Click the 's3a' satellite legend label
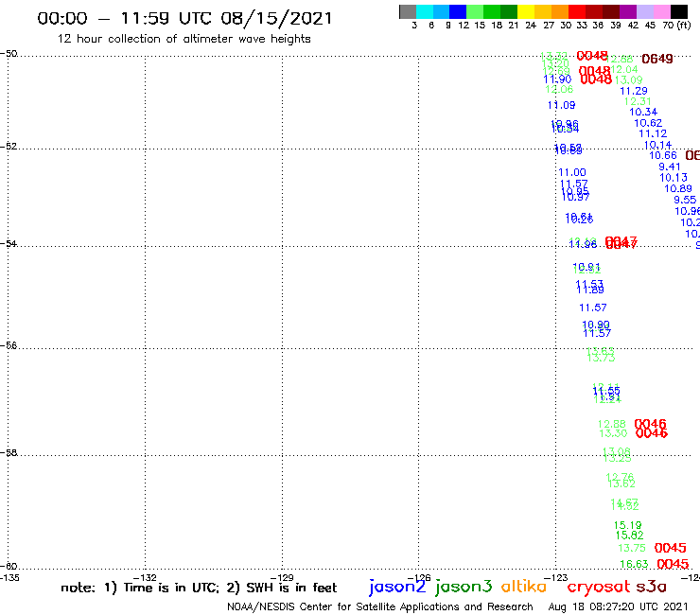 tap(652, 587)
